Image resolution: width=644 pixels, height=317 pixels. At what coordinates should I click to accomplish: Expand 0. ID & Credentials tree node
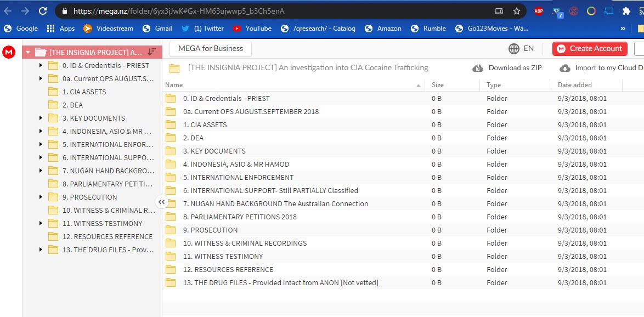pos(41,65)
